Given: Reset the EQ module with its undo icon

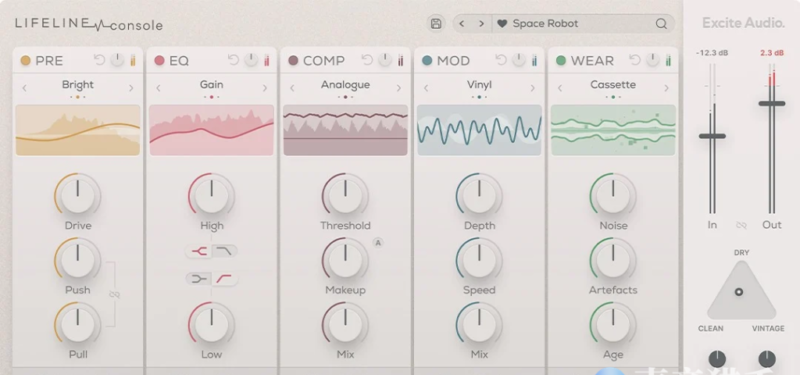Looking at the screenshot, I should pos(233,60).
